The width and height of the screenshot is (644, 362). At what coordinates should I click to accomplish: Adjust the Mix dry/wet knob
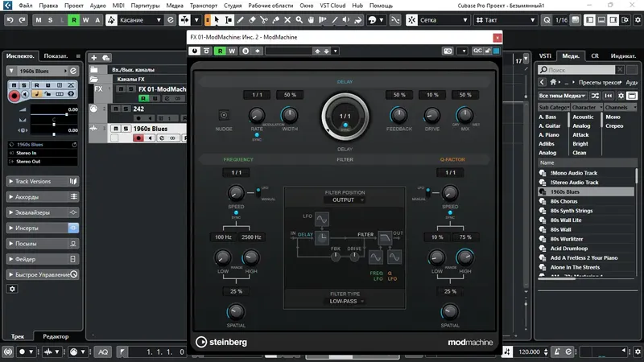coord(464,115)
